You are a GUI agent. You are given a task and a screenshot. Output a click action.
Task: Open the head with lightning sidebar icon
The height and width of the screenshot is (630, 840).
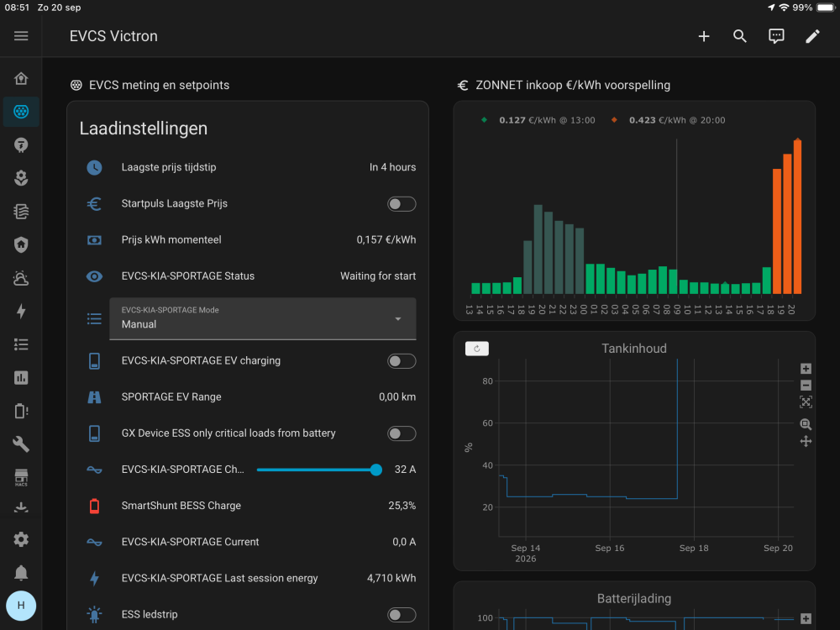[x=21, y=145]
